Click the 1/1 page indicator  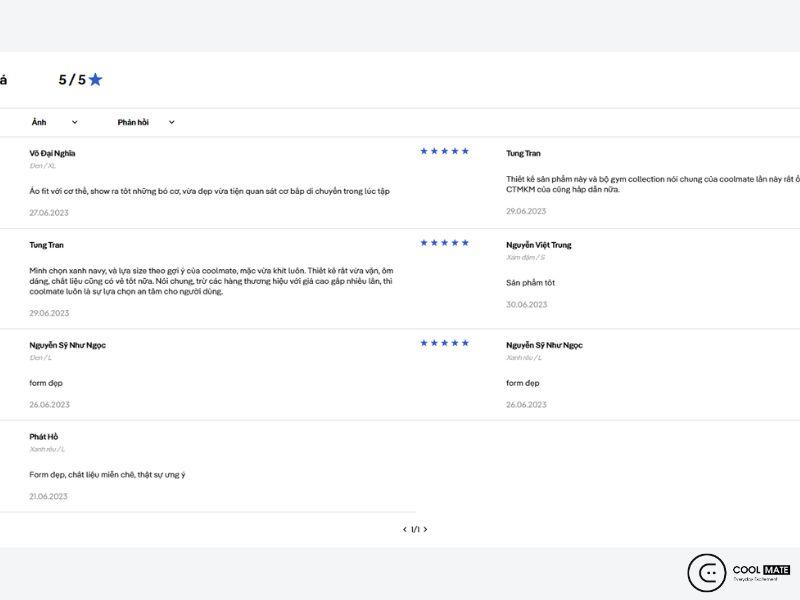click(415, 530)
